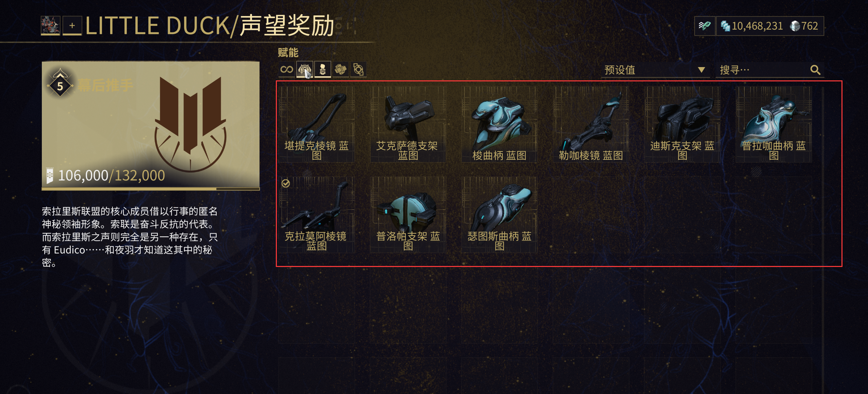Toggle the raised-fist figure filter icon

point(322,69)
